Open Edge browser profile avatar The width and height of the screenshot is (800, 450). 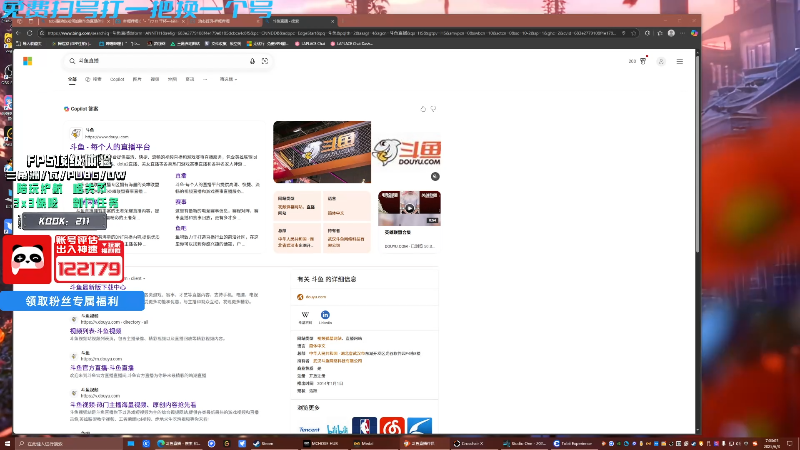(671, 33)
